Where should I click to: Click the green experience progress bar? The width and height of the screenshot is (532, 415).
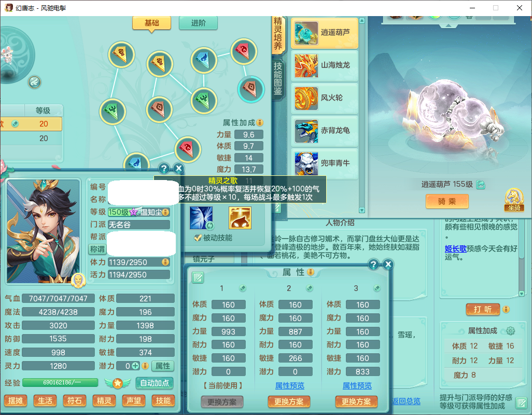[x=60, y=383]
